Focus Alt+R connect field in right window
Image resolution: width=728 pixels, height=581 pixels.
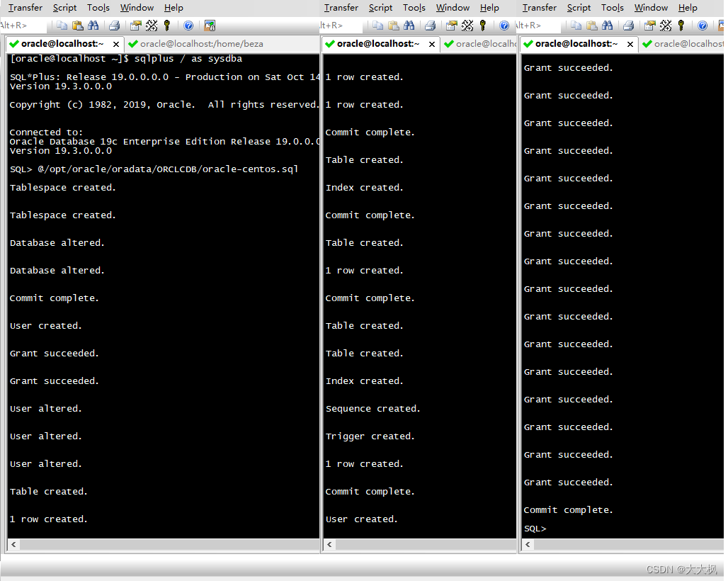(x=539, y=26)
